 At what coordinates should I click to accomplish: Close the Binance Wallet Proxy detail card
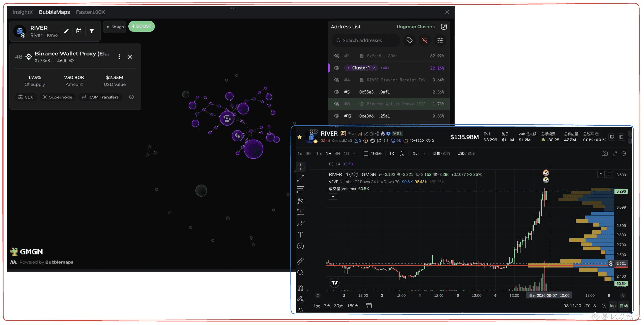(130, 57)
